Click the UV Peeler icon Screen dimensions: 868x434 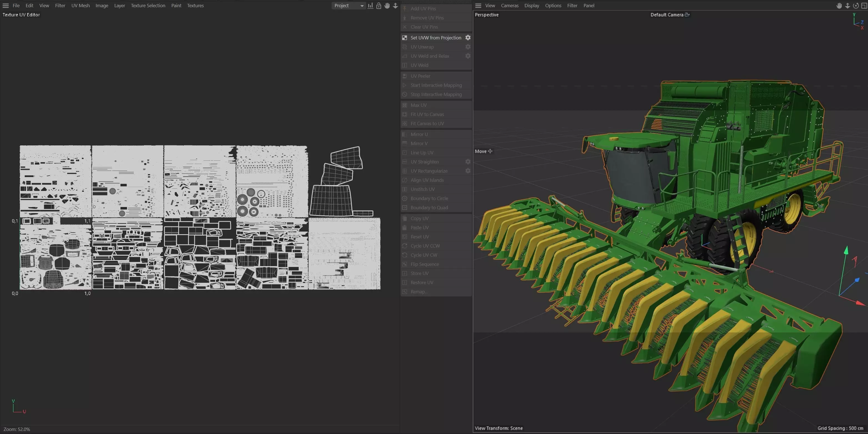405,76
